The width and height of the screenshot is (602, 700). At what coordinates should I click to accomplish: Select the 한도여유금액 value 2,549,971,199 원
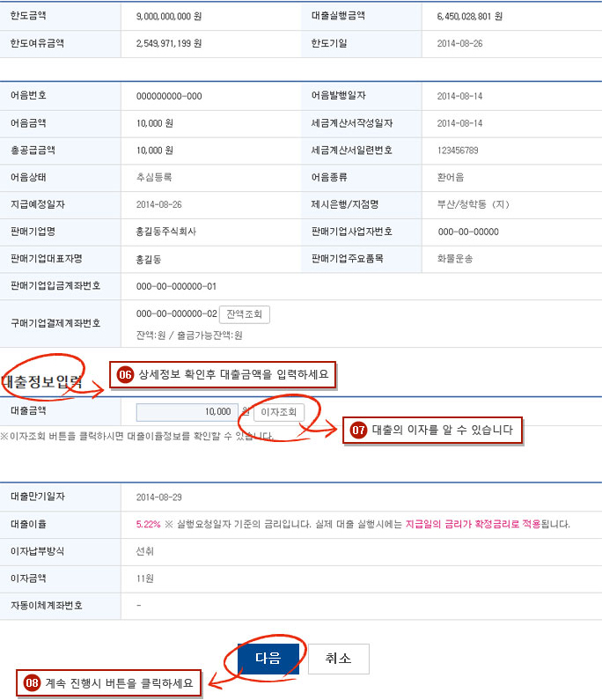click(x=169, y=44)
